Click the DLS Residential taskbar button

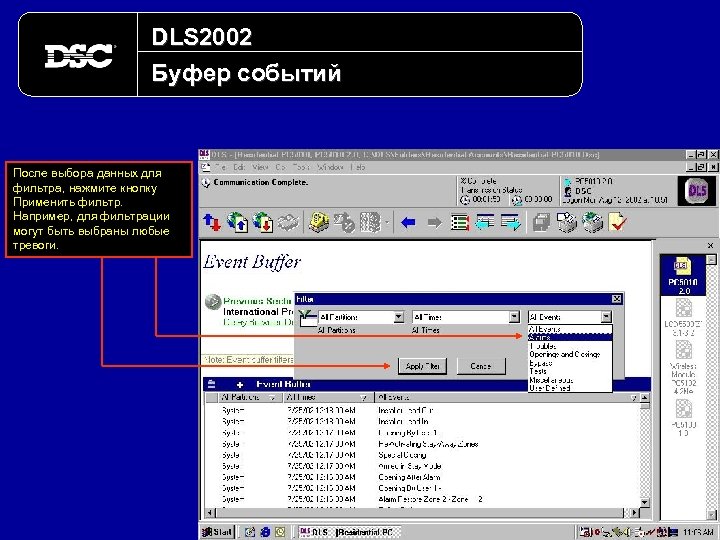(x=349, y=532)
